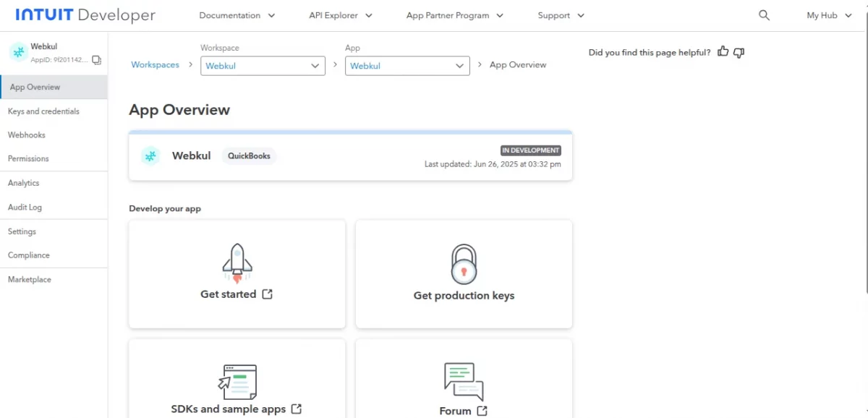Click the Develop your app heading
Screen dimensions: 868x418
point(165,208)
